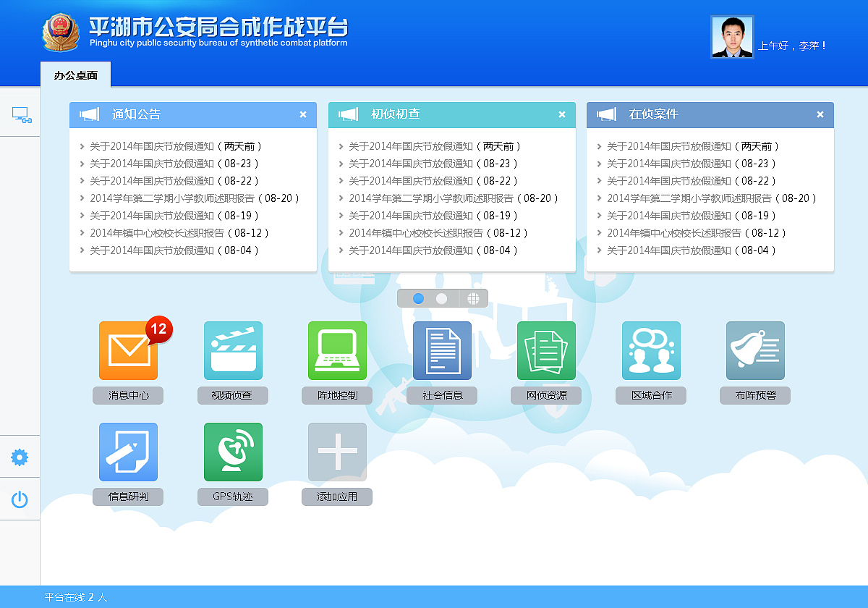This screenshot has height=608, width=868.
Task: Open the 阵地控制 position control app
Action: point(337,350)
